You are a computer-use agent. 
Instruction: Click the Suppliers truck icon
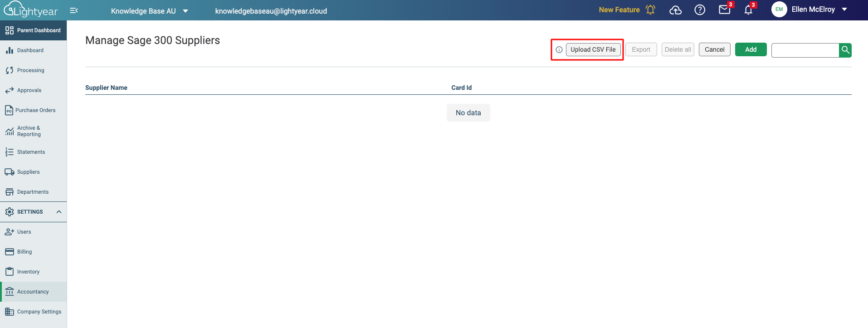(x=10, y=172)
